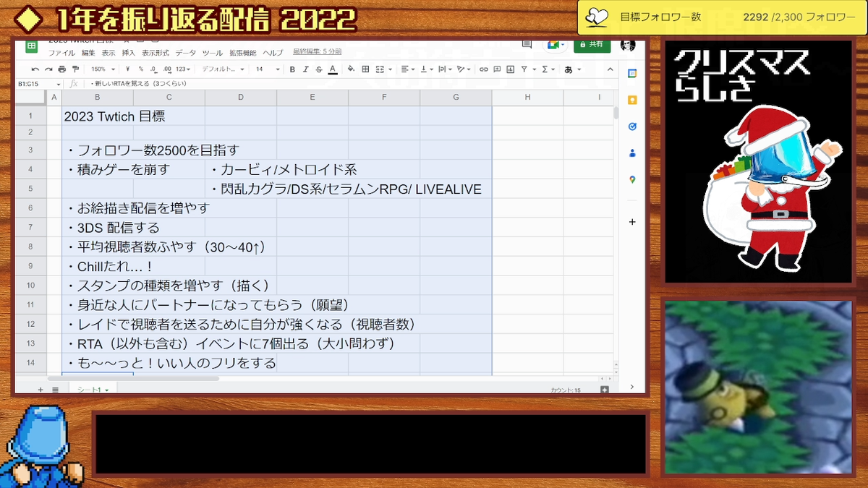Apply italic formatting
This screenshot has height=488, width=868.
[x=306, y=69]
